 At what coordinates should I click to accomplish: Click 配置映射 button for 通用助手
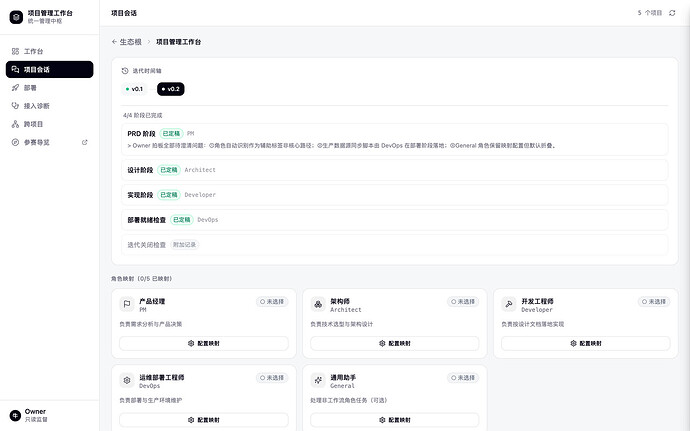click(395, 420)
